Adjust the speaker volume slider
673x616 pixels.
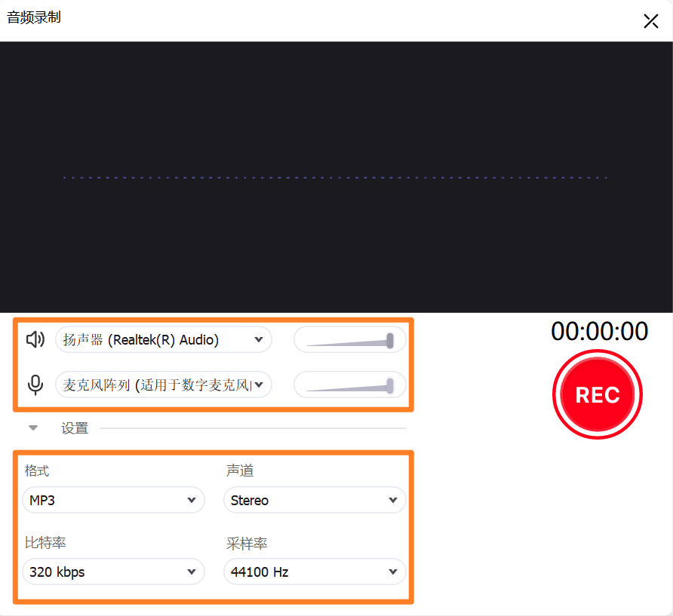coord(350,340)
